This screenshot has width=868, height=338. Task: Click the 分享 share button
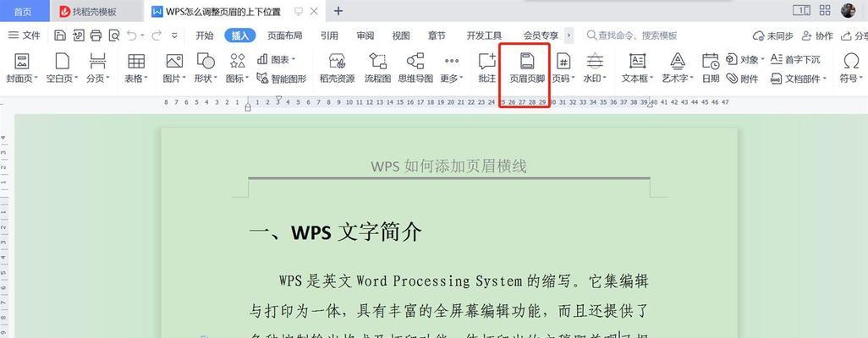(x=854, y=35)
